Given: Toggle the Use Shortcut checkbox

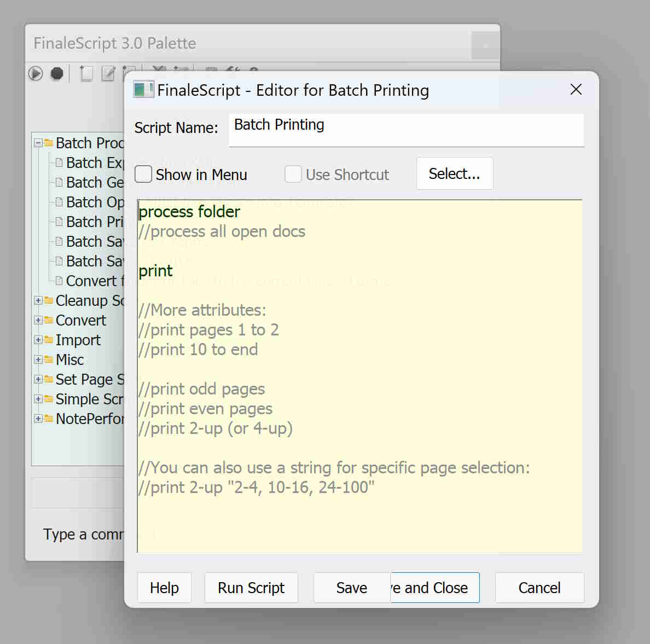Looking at the screenshot, I should pyautogui.click(x=293, y=175).
